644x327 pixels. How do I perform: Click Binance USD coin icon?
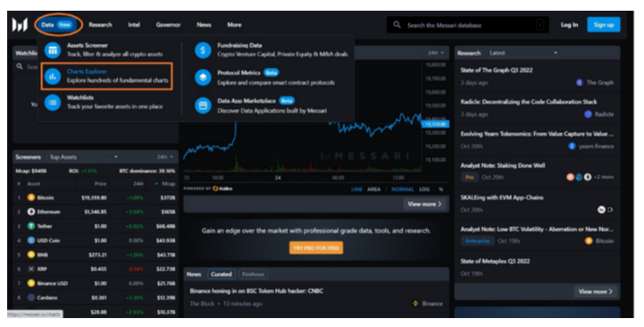30,283
